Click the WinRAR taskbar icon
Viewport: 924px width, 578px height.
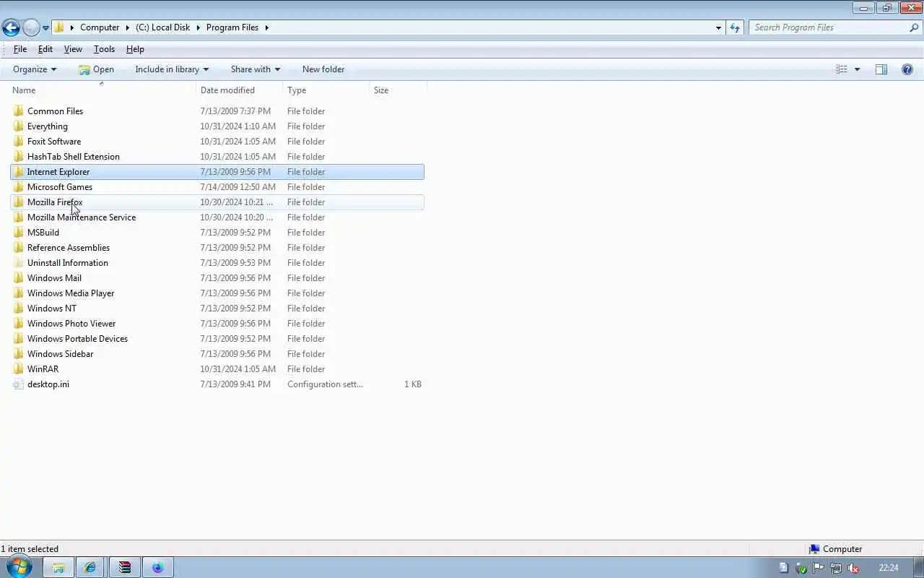(124, 568)
